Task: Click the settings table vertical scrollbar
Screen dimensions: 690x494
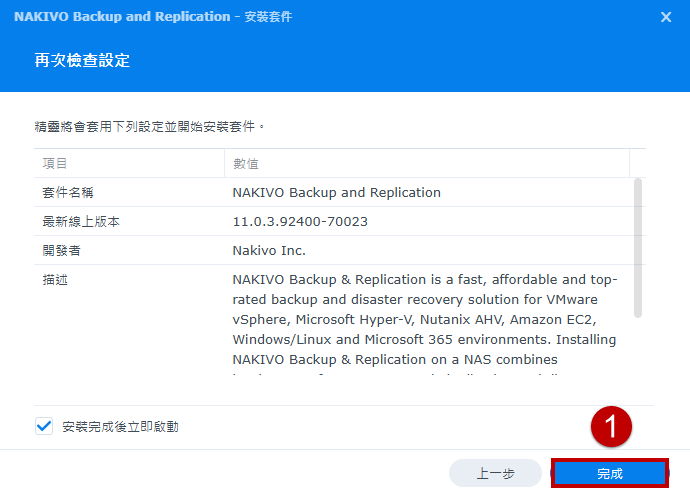Action: (x=638, y=248)
